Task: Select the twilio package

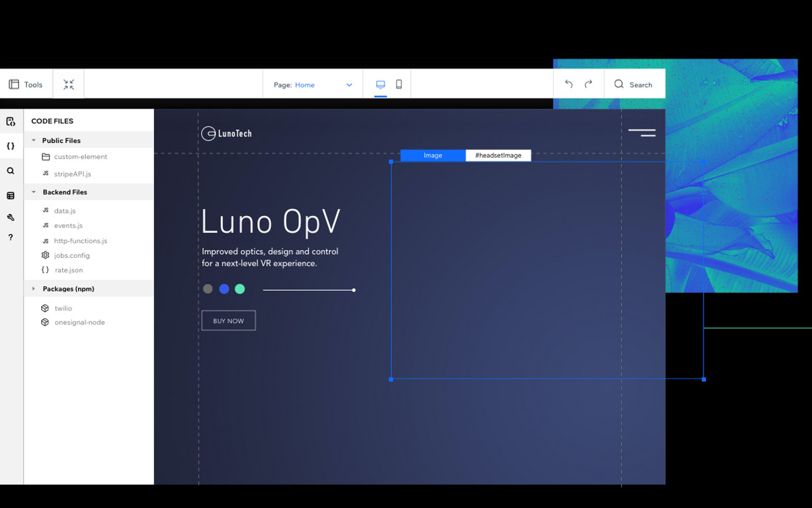Action: pos(56,308)
